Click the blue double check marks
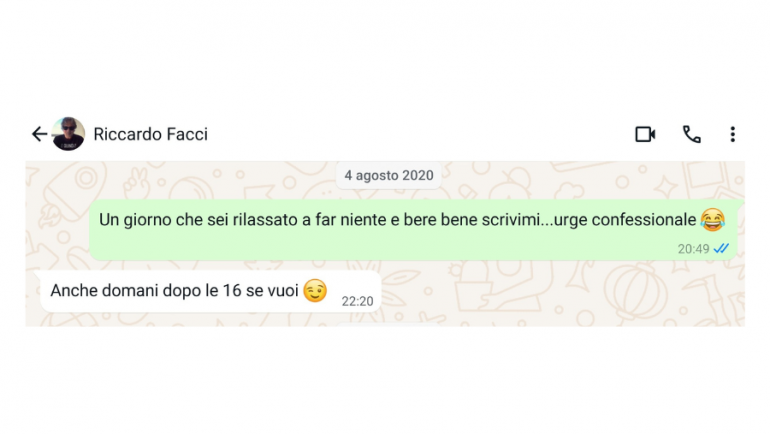This screenshot has width=770, height=434. click(722, 248)
